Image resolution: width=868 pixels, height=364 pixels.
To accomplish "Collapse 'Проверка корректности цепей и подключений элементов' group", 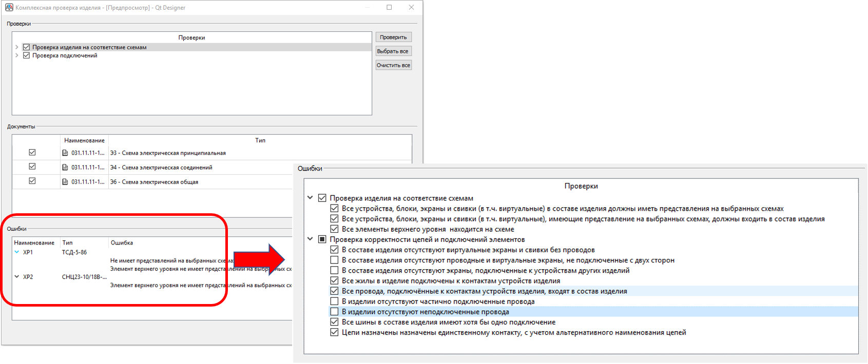I will point(310,239).
